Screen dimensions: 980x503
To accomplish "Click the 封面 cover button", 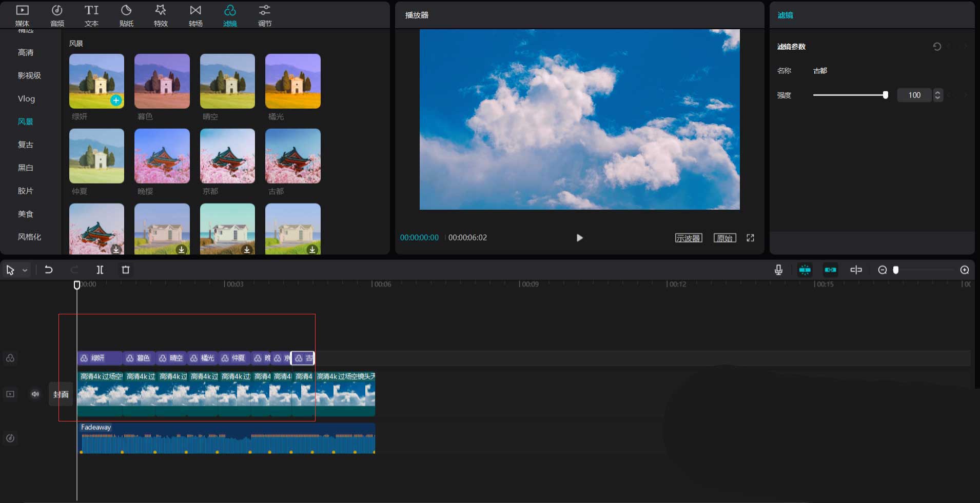I will pos(61,394).
